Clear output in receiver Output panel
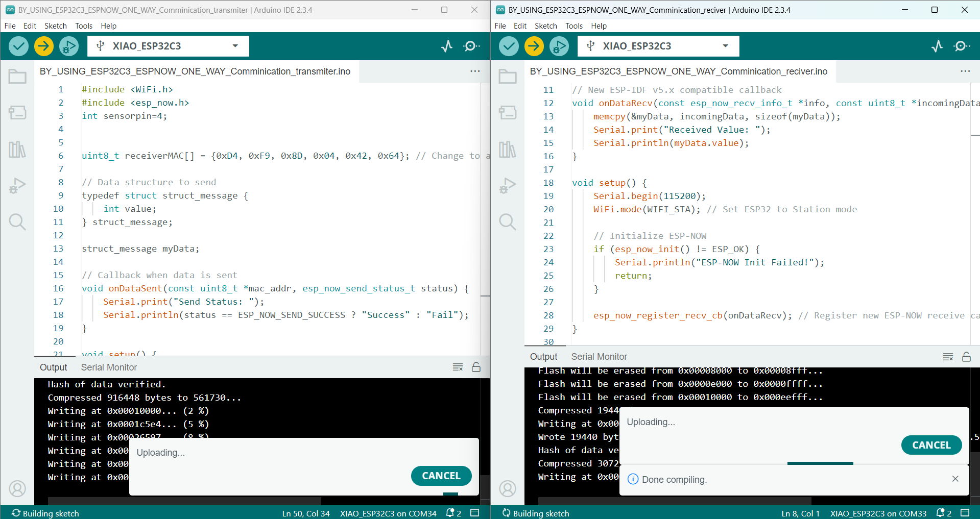980x519 pixels. 948,357
